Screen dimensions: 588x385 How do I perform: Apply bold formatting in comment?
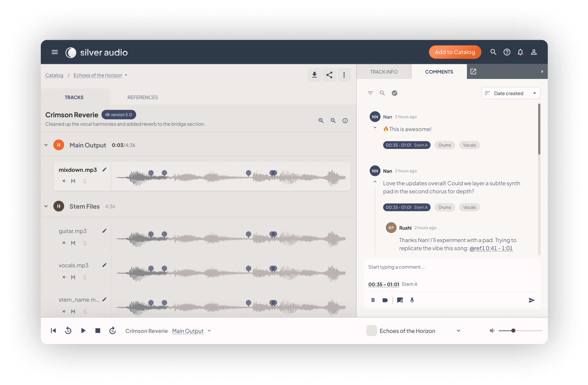point(373,300)
